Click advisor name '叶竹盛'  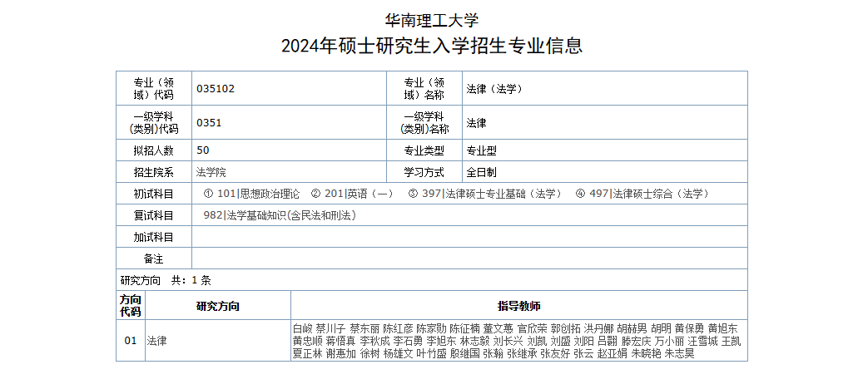coord(431,354)
